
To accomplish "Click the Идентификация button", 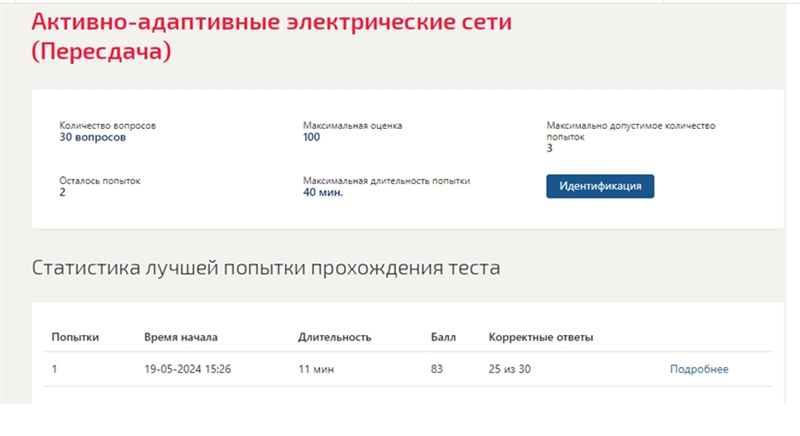I will click(600, 186).
